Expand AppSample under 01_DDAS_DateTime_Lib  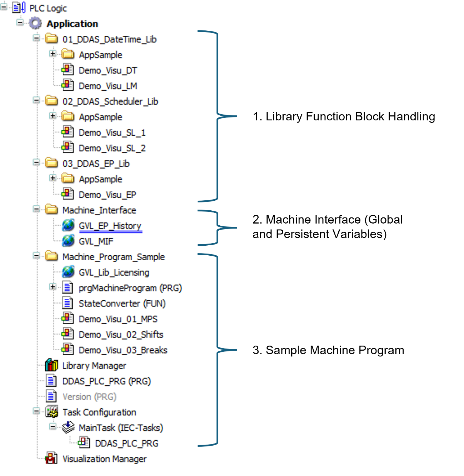pyautogui.click(x=53, y=54)
